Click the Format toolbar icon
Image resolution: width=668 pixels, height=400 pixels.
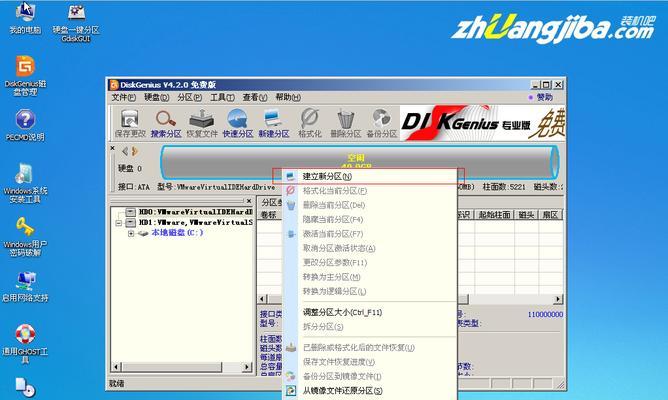(x=310, y=123)
